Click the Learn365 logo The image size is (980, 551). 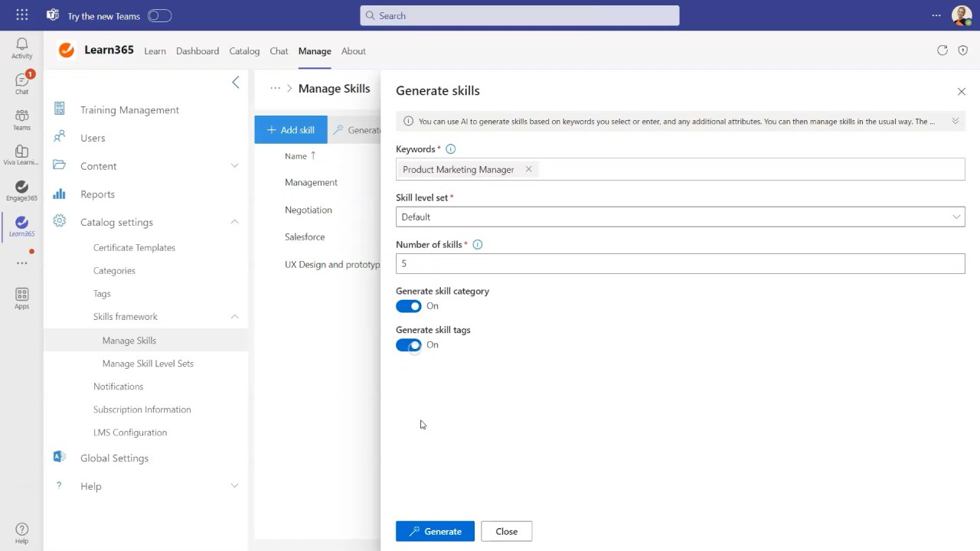pyautogui.click(x=67, y=51)
